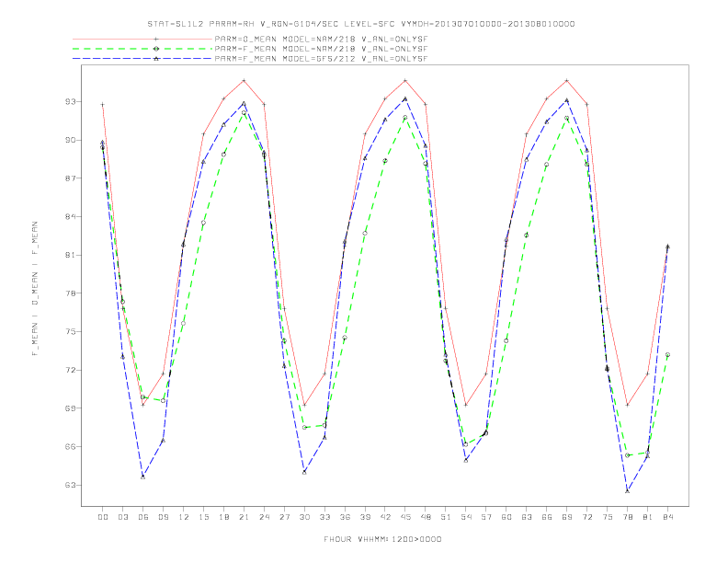Select legend entry PARM=F_MEAN MODEL=GFS/212
Screen dimensions: 728x563
click(x=321, y=59)
